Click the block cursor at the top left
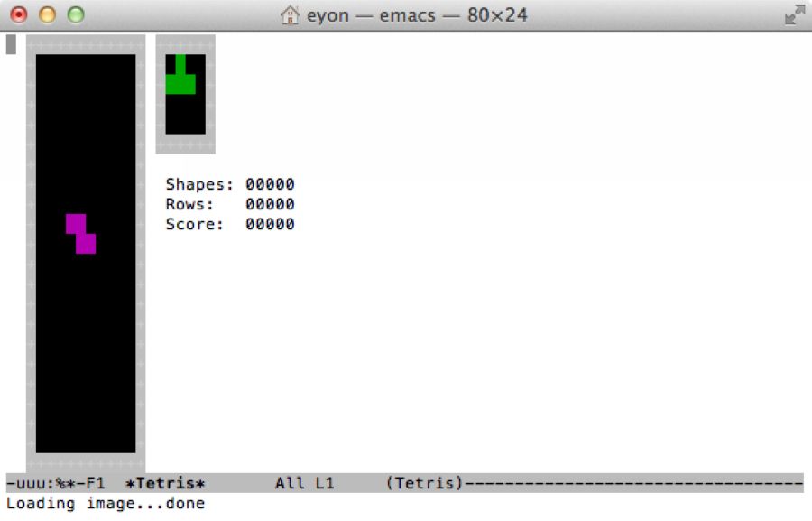Viewport: 812px width, 521px height. click(x=9, y=43)
